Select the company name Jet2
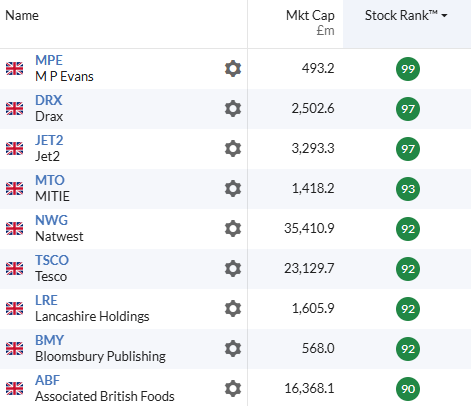This screenshot has width=471, height=406. (x=47, y=157)
